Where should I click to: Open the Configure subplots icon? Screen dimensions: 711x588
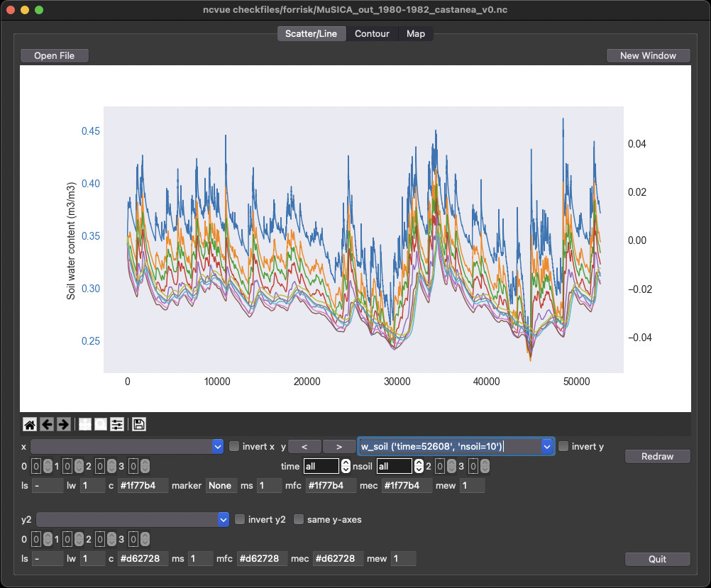117,424
